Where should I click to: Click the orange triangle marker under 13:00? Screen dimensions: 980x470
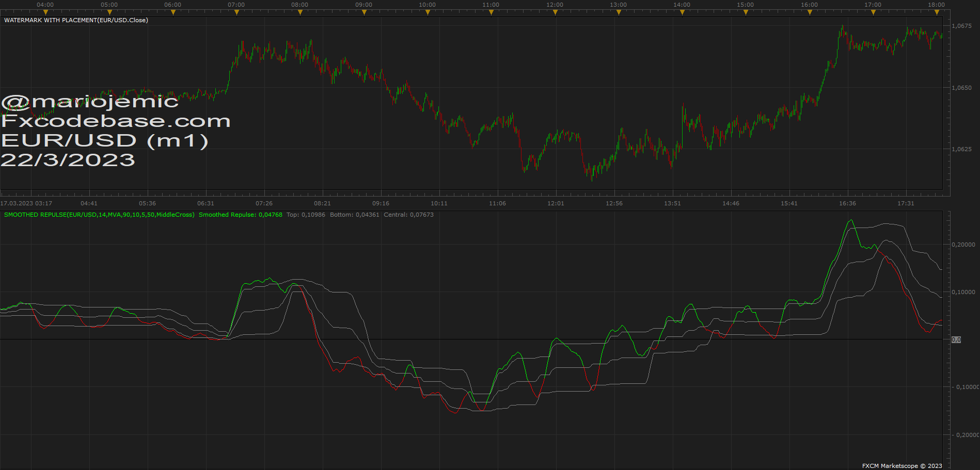(619, 12)
